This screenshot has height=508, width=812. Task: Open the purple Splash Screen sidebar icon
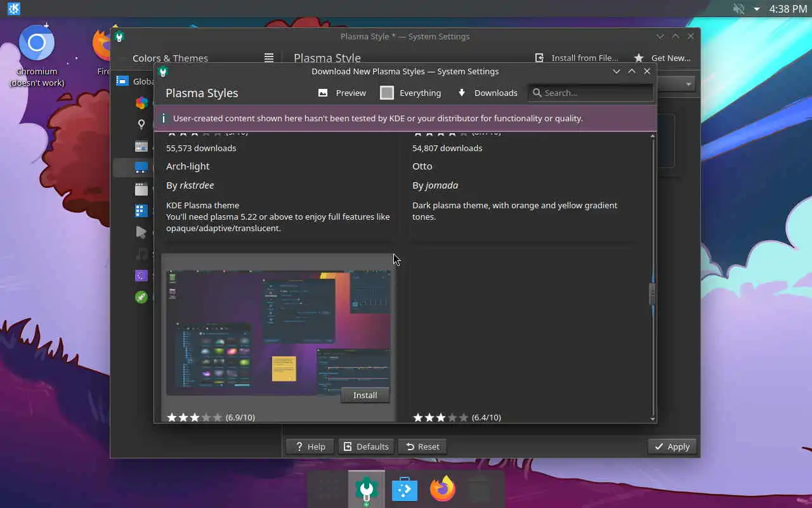(x=141, y=276)
